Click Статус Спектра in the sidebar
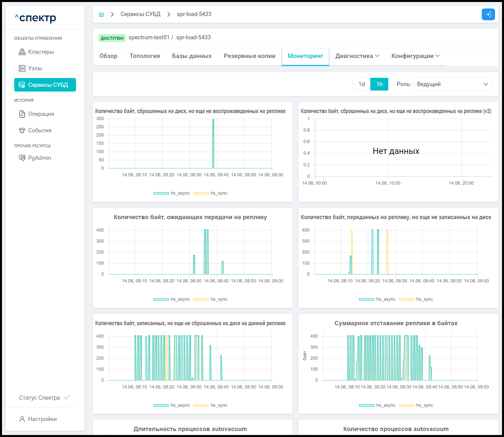 pyautogui.click(x=39, y=398)
